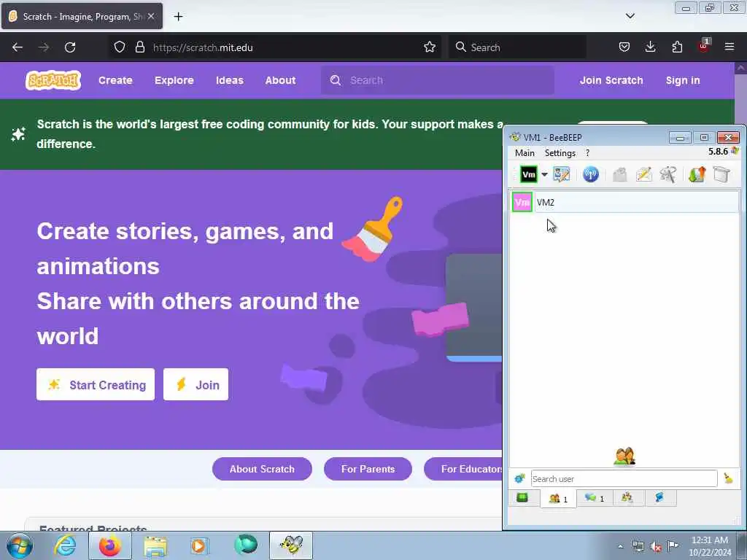Click the Search user field in BeeBEEP
The width and height of the screenshot is (747, 560).
[x=624, y=478]
